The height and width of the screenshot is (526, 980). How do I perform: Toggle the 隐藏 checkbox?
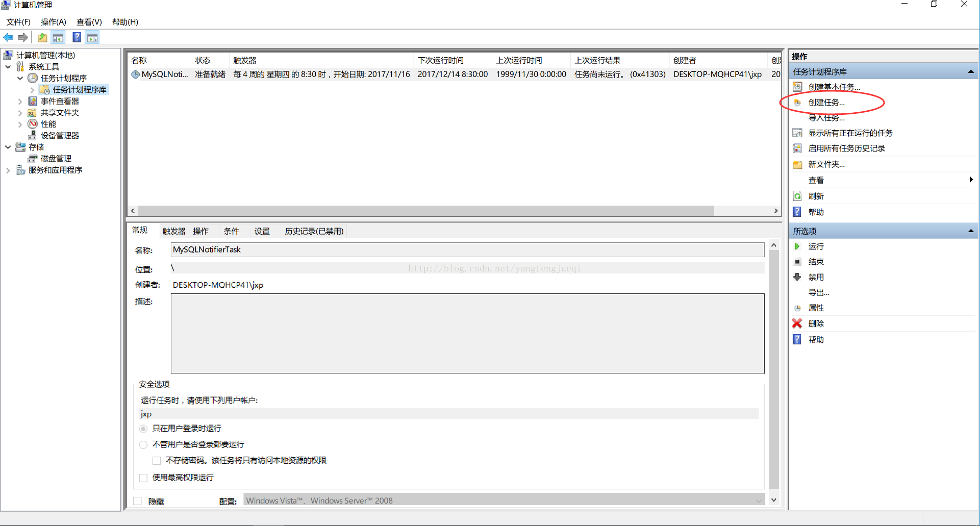coord(137,502)
